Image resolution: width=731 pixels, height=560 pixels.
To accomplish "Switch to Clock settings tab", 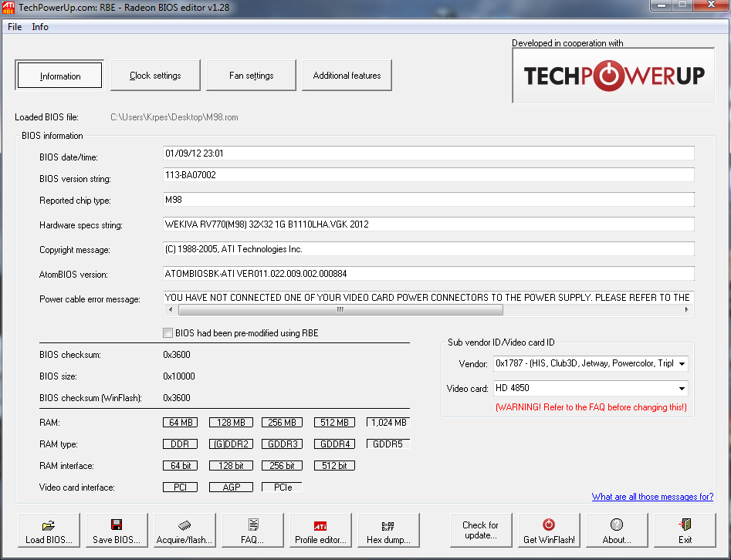I will tap(155, 76).
